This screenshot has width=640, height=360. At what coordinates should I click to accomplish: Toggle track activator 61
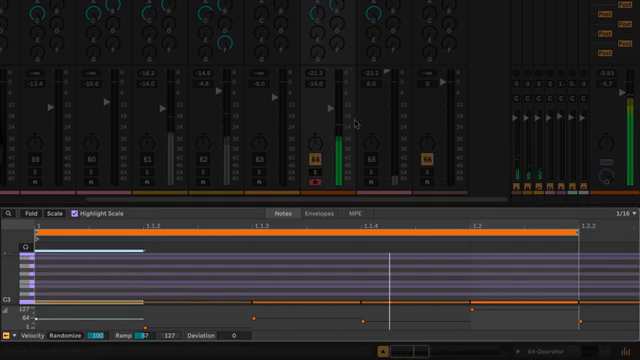click(x=147, y=160)
